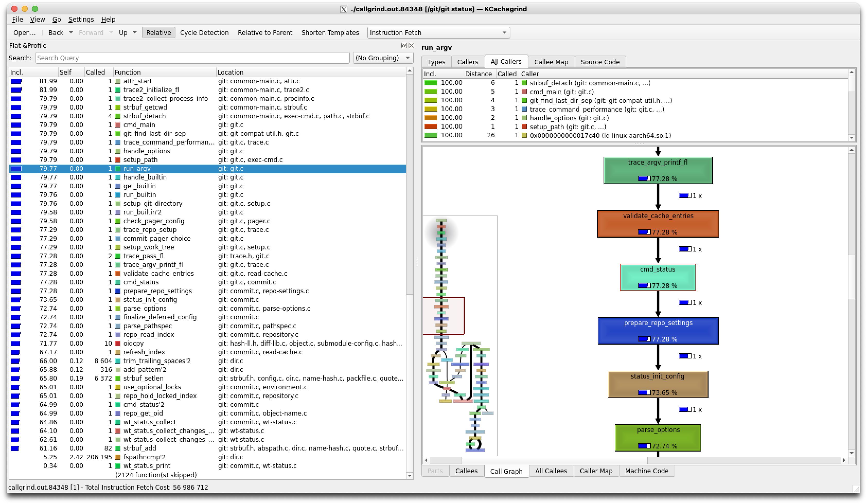The height and width of the screenshot is (504, 867).
Task: Click the green cost bar for strbuf_detach caller
Action: click(x=430, y=83)
